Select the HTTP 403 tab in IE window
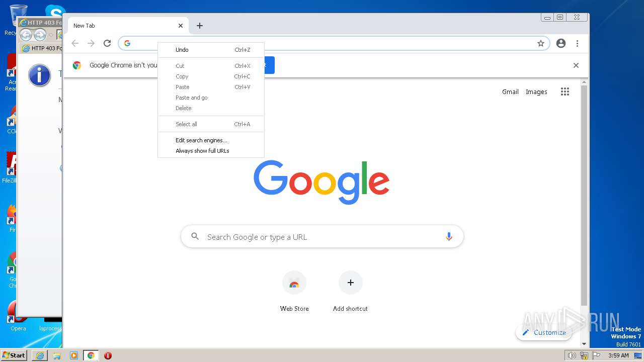 coord(41,48)
